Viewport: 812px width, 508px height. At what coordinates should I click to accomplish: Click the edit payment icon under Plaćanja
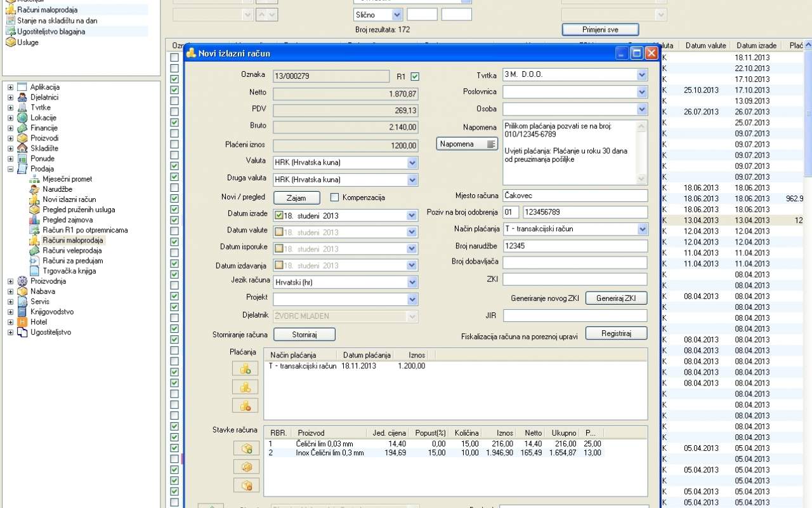tap(246, 387)
